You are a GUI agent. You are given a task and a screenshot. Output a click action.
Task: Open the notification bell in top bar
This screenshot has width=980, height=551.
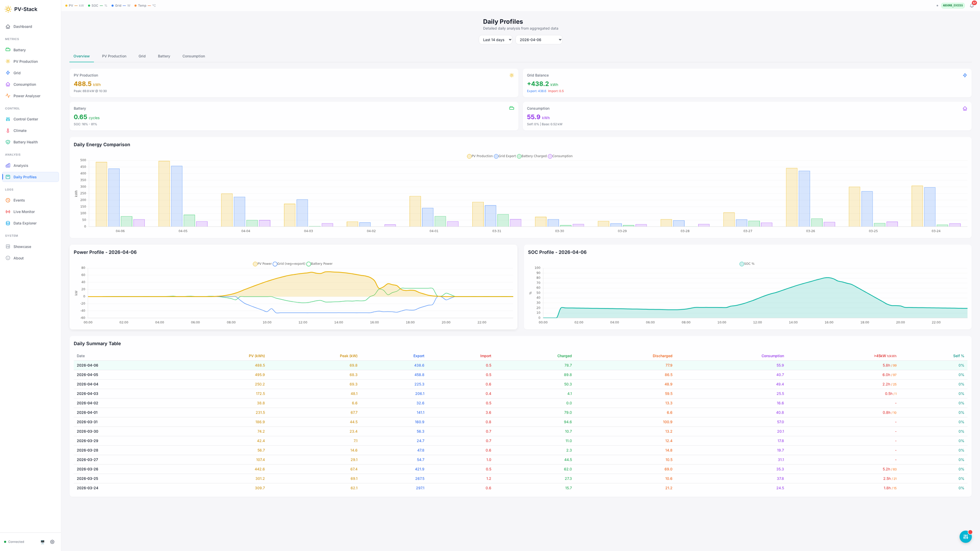tap(971, 5)
